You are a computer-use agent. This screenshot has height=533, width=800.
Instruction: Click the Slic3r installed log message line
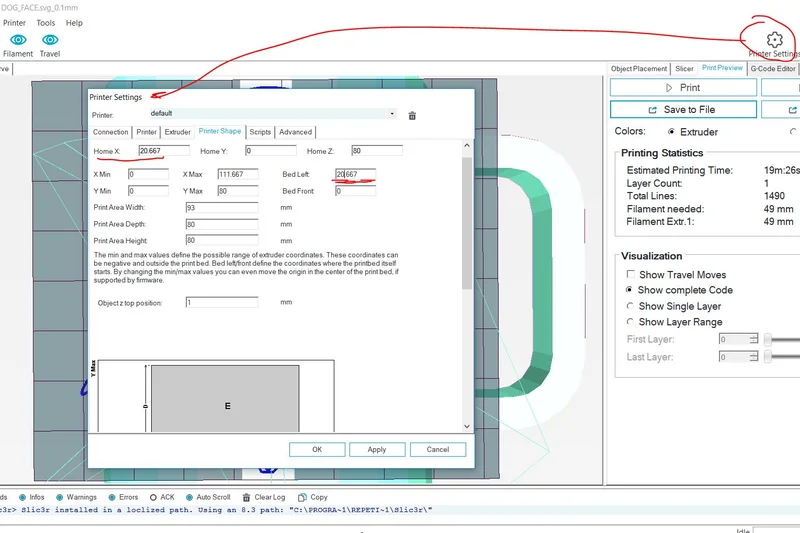(216, 510)
